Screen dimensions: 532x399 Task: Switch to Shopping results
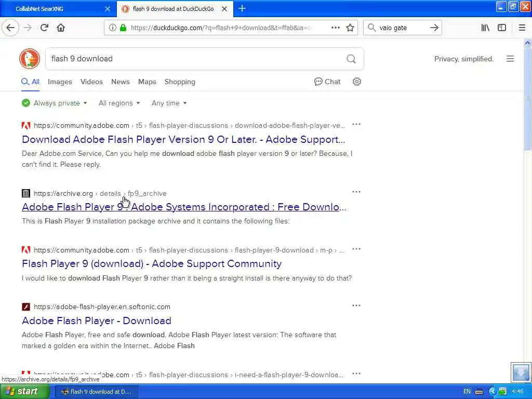180,82
